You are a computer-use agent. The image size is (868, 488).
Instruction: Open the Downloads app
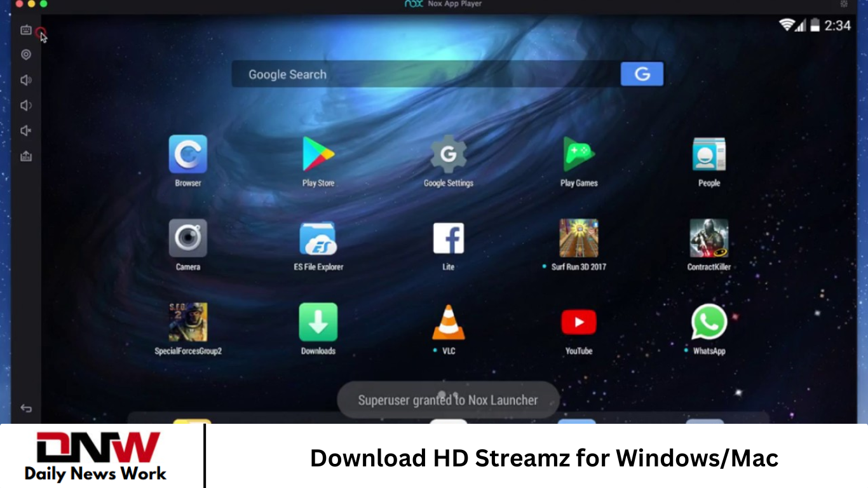coord(318,322)
